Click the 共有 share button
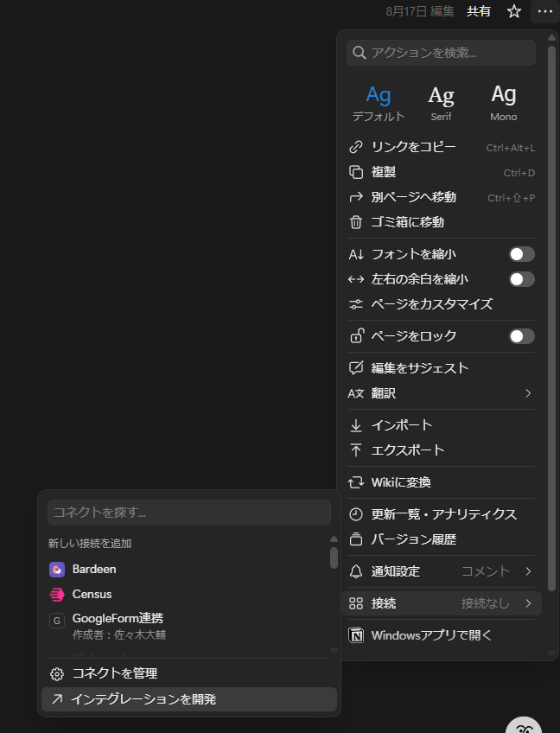 [479, 11]
